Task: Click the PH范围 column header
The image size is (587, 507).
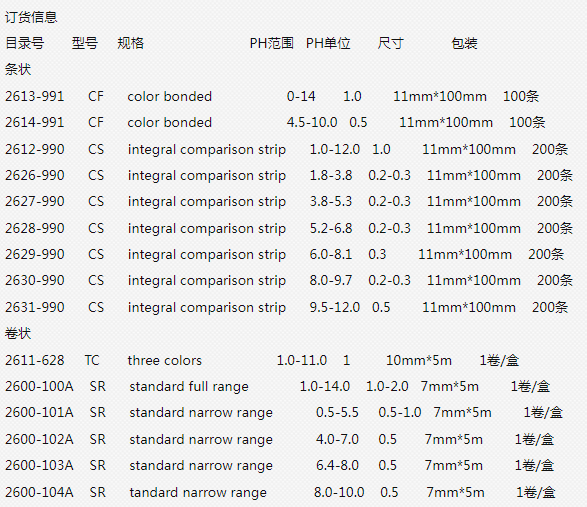Action: pyautogui.click(x=271, y=43)
